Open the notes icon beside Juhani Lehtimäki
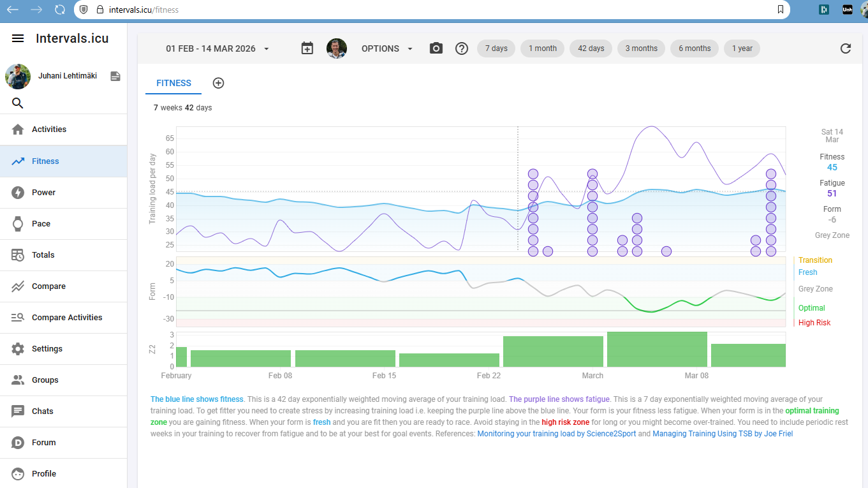Viewport: 868px width, 488px height. click(x=115, y=77)
